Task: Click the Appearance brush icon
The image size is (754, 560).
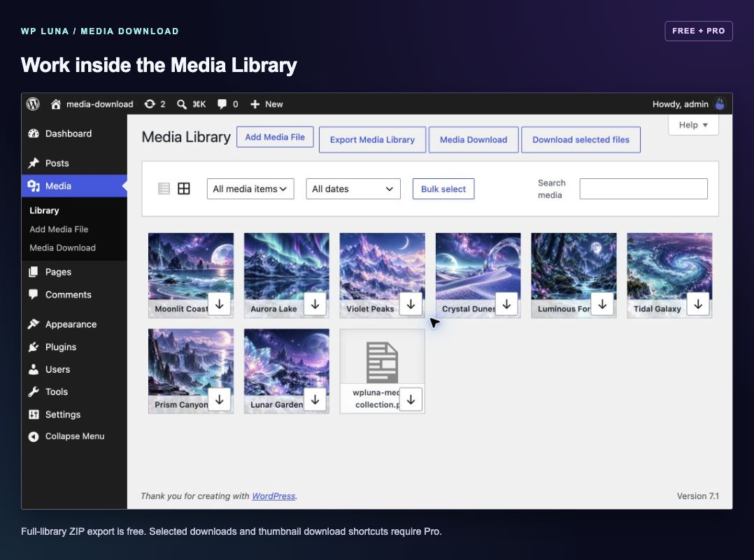Action: click(33, 324)
